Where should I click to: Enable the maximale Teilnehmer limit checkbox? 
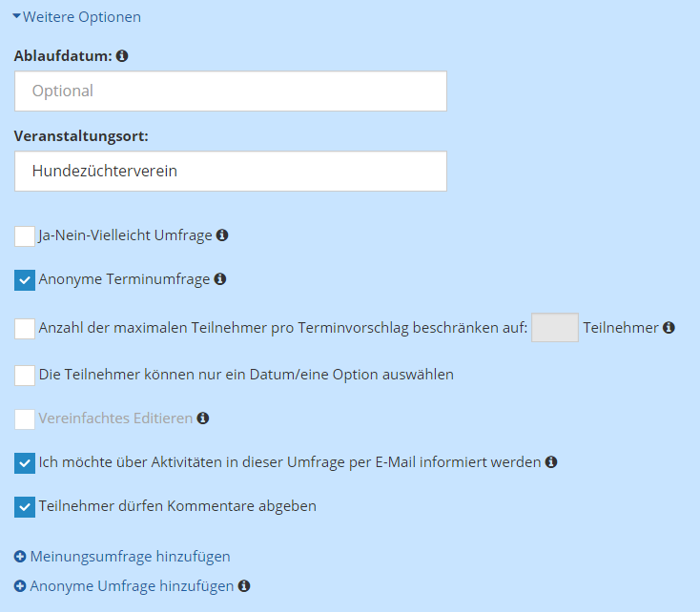pyautogui.click(x=25, y=329)
